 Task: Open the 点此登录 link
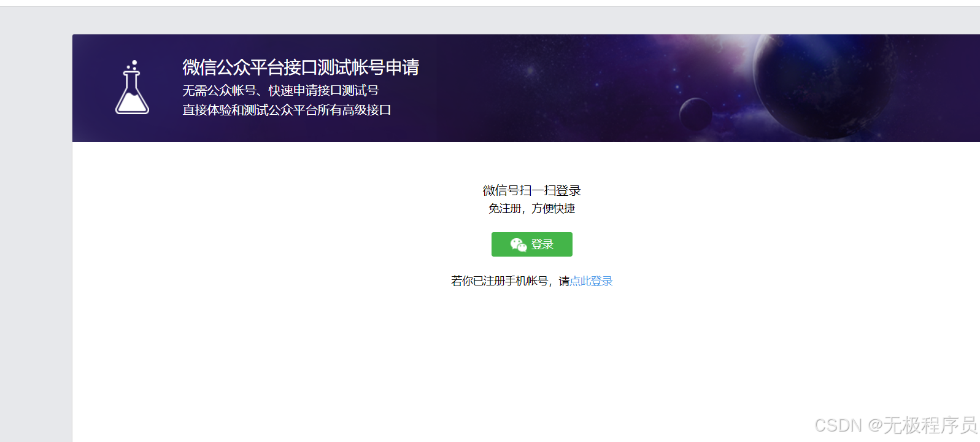point(591,281)
